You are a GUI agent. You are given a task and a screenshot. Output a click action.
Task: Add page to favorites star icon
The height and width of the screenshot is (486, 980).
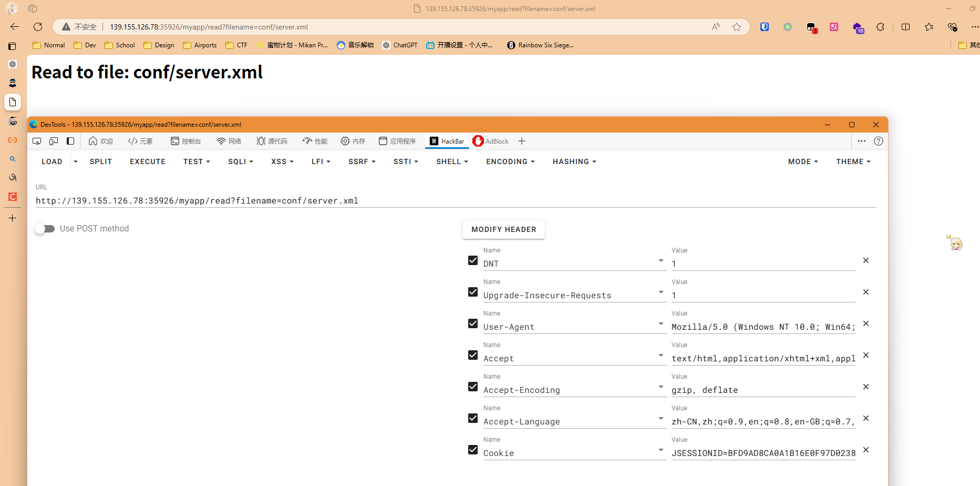pos(737,27)
